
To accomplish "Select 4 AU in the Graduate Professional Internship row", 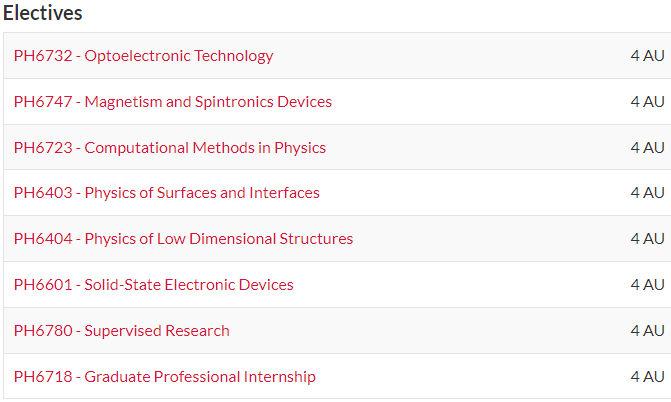I will click(647, 377).
